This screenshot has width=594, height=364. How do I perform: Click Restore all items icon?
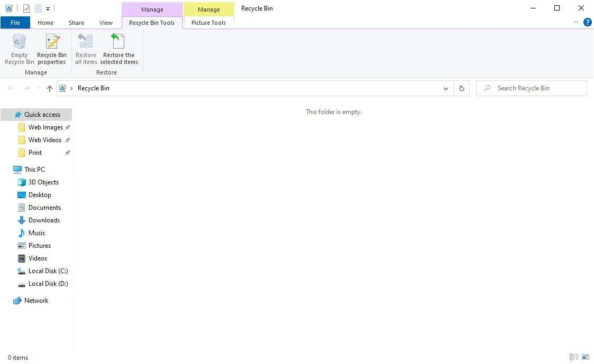tap(86, 42)
